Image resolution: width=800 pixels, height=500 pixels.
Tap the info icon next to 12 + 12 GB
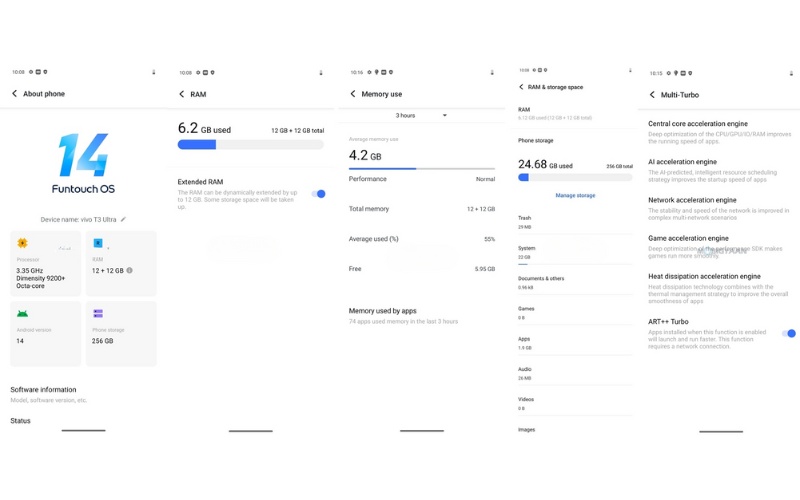(130, 270)
